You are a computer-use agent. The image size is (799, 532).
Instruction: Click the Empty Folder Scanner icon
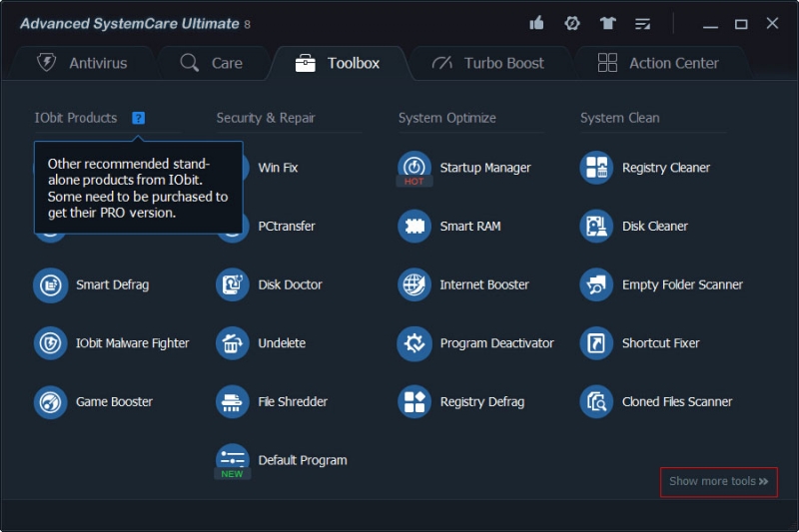pos(596,284)
